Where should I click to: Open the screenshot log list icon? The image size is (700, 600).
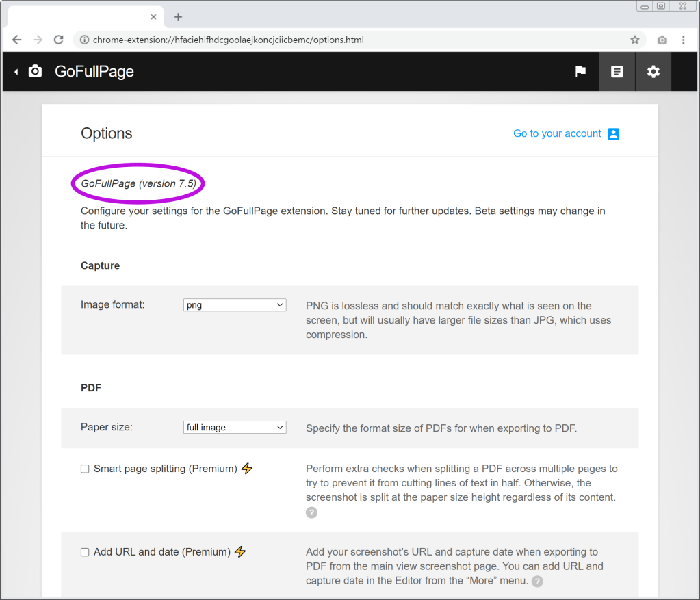coord(617,71)
